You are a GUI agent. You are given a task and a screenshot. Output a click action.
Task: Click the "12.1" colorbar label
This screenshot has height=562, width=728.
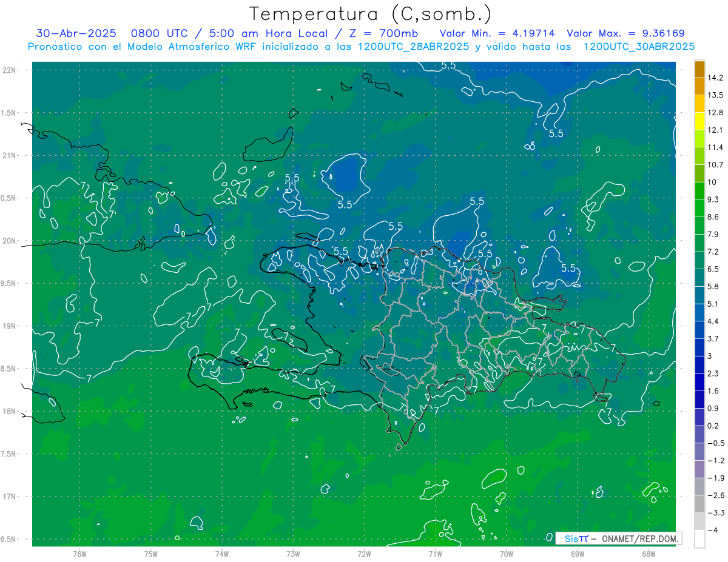716,130
